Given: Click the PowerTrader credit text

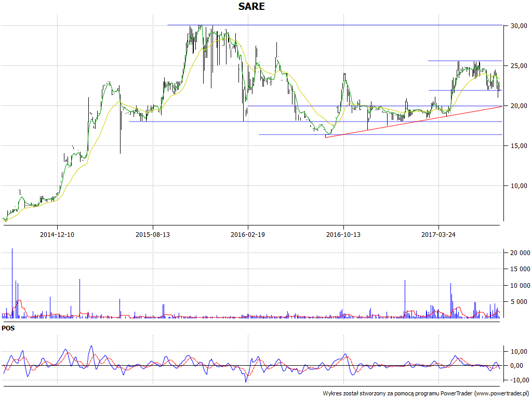Looking at the screenshot, I should 427,394.
